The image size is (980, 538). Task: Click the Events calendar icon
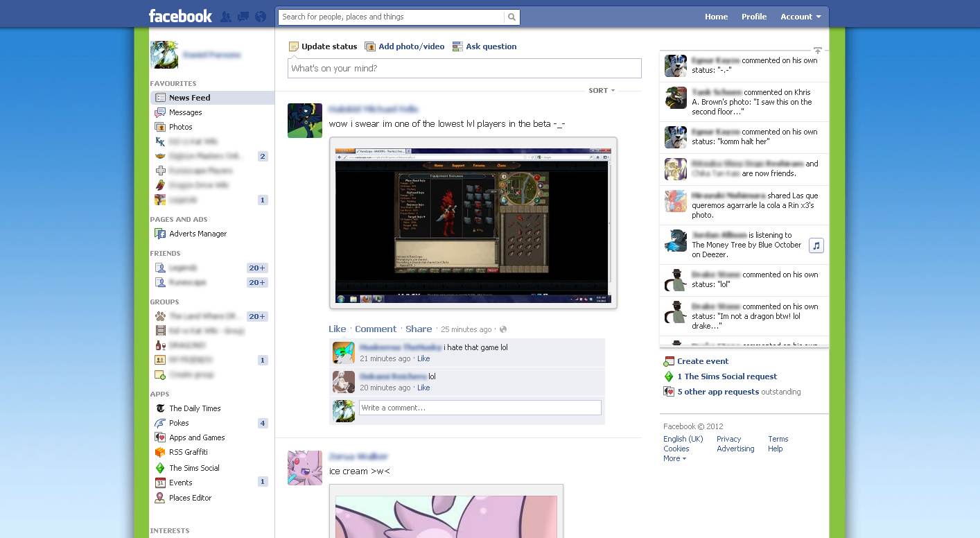(x=160, y=483)
